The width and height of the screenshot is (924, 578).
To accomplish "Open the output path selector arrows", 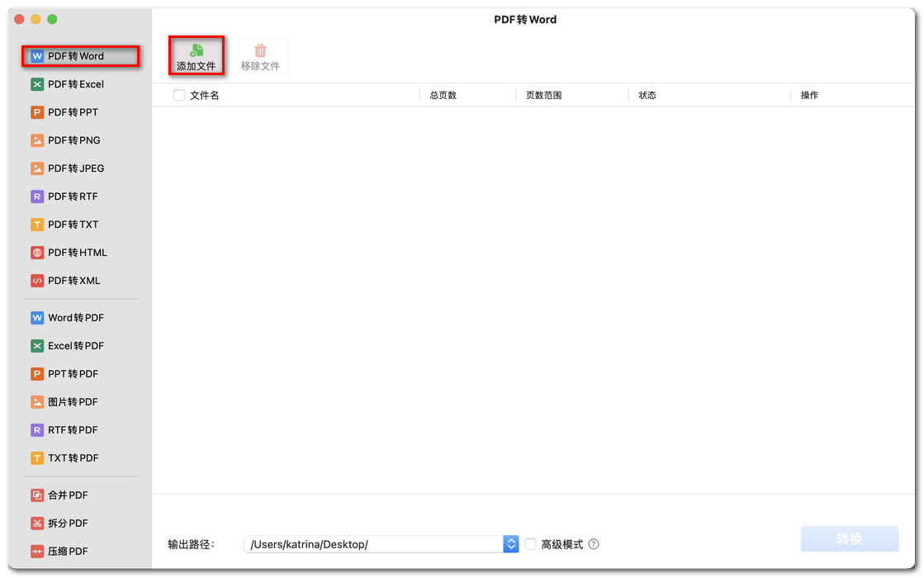I will click(x=509, y=543).
